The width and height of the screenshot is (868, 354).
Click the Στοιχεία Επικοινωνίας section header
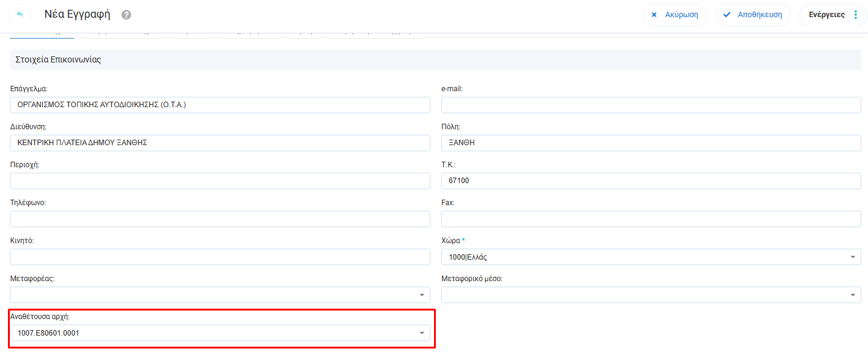point(58,60)
